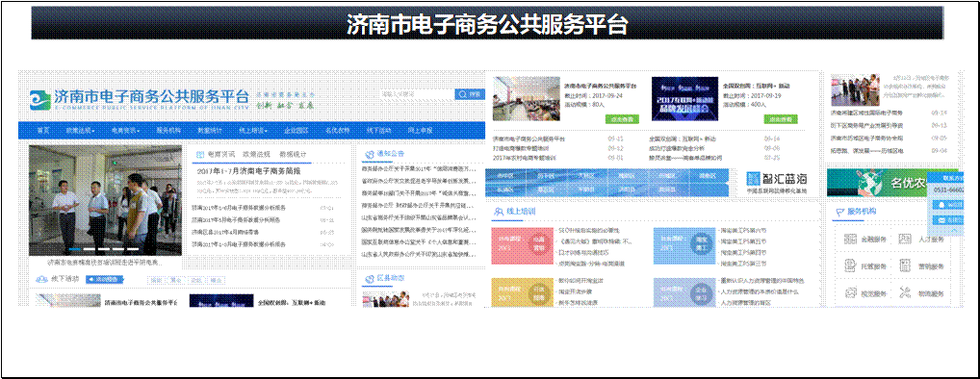The width and height of the screenshot is (980, 379).
Task: Click the main carousel photo of officials
Action: coord(105,200)
